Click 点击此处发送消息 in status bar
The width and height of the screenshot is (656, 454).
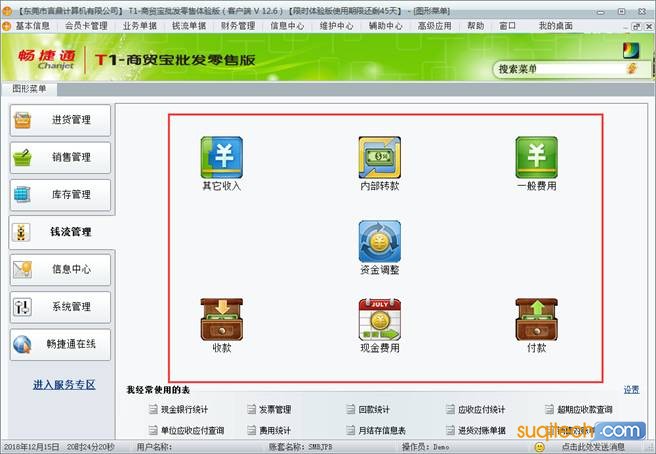coord(593,447)
